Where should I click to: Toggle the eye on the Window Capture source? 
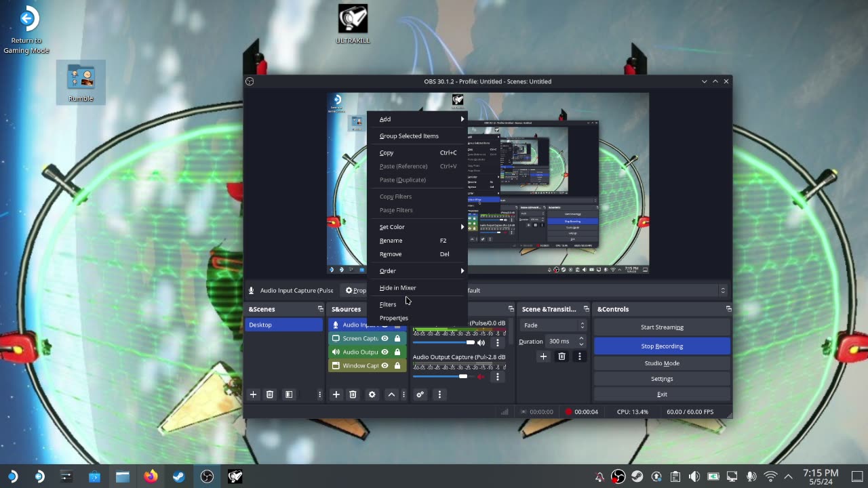pos(384,365)
